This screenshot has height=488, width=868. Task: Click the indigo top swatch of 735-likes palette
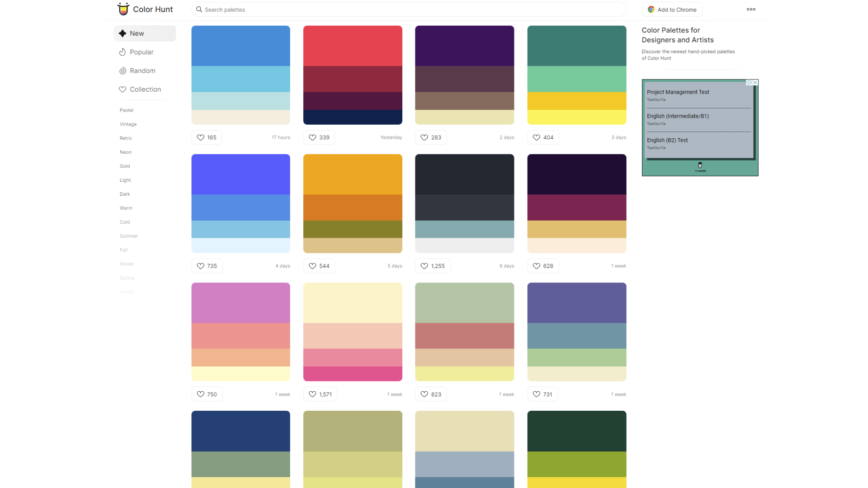[x=241, y=174]
